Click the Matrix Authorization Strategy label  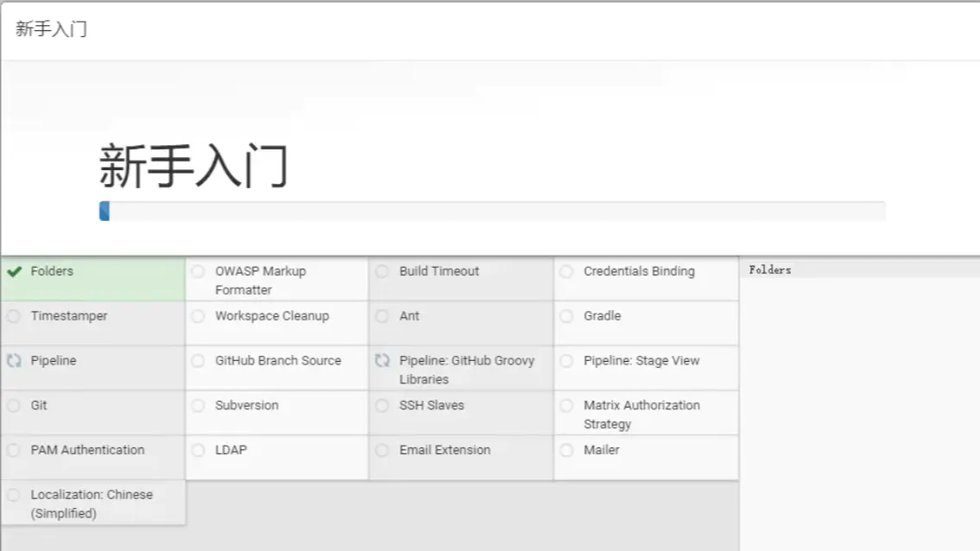[642, 415]
